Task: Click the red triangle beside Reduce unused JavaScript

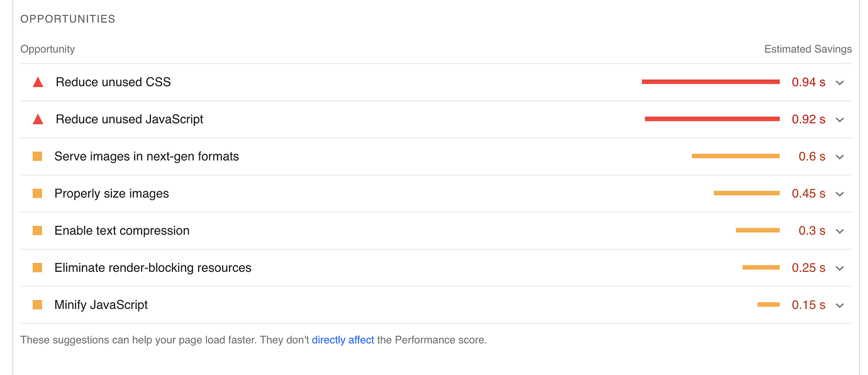Action: click(x=37, y=119)
